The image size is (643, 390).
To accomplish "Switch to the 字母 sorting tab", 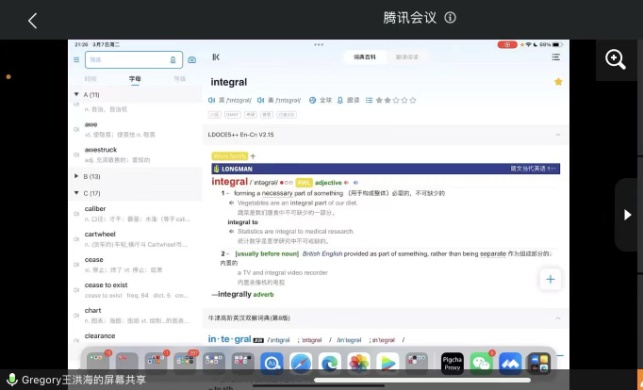I will [135, 79].
